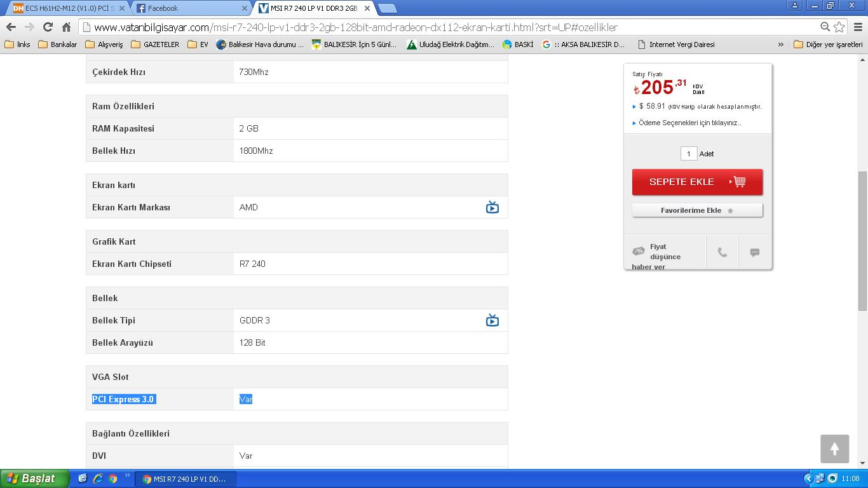Click scrollbar down arrow

862,463
